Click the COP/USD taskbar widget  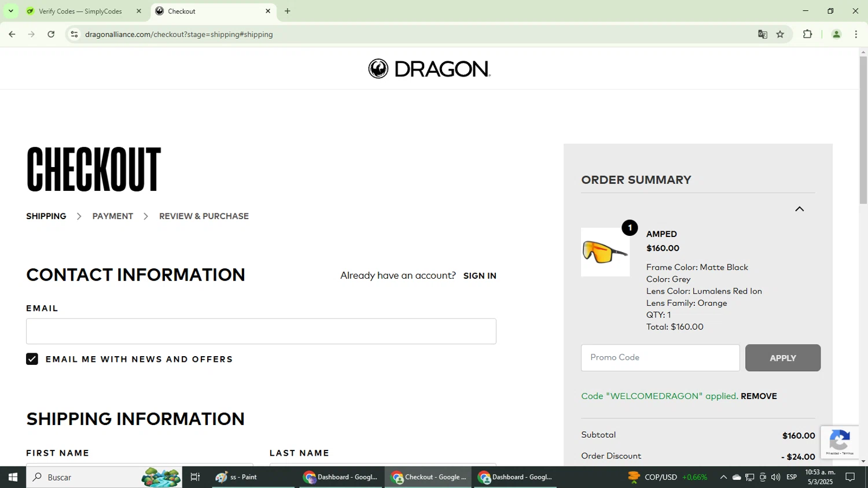pyautogui.click(x=668, y=477)
